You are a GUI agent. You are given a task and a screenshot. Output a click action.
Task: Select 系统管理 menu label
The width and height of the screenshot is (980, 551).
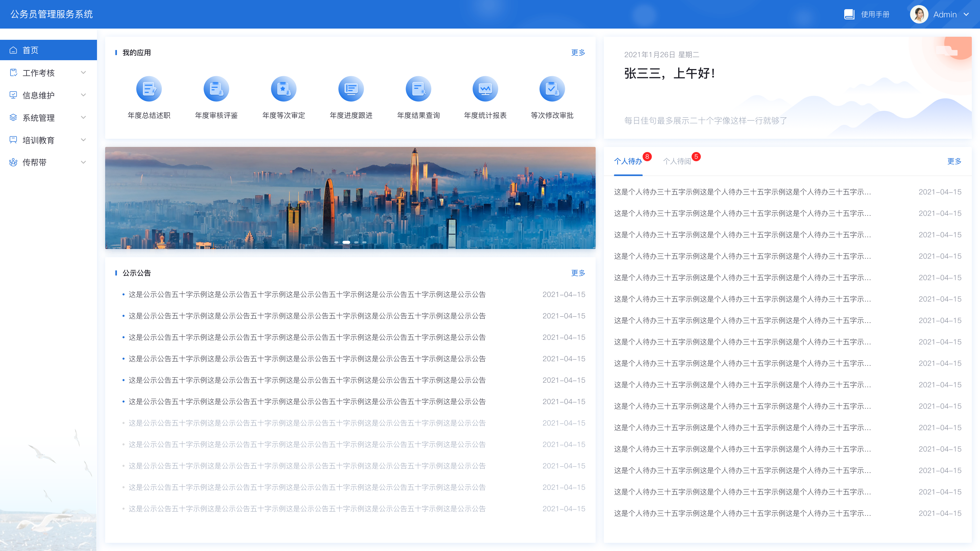click(38, 117)
